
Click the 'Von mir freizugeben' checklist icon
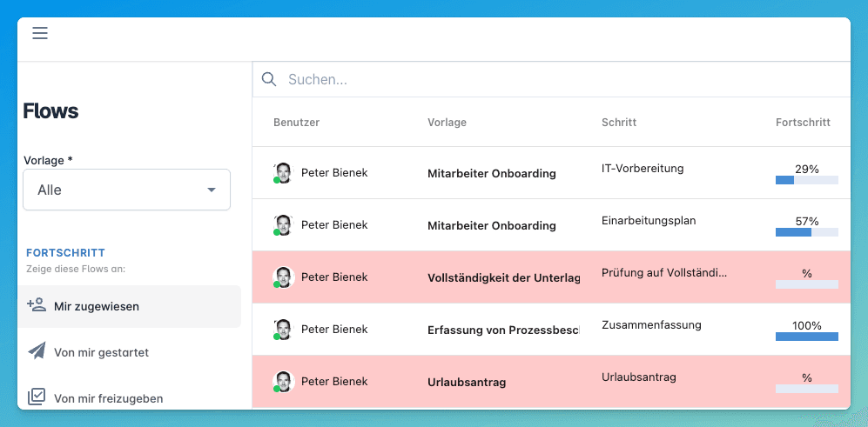click(36, 397)
